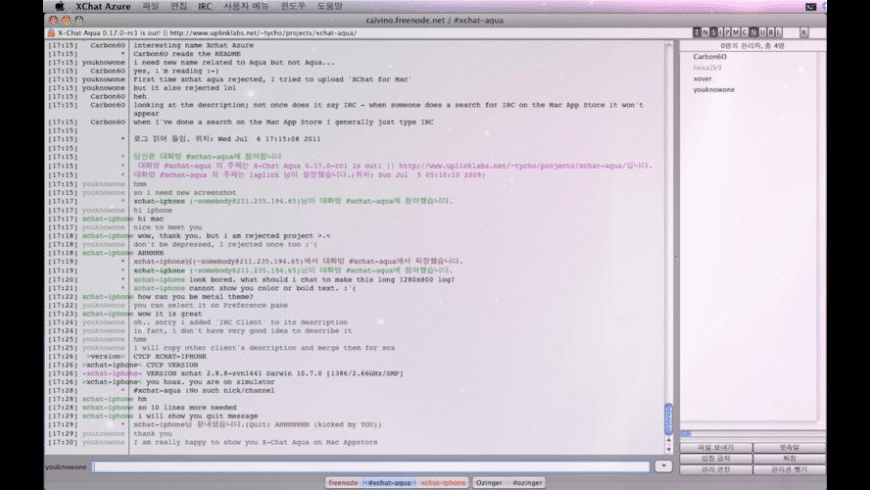
Task: Click the message 'wow it is great'
Action: pos(170,314)
